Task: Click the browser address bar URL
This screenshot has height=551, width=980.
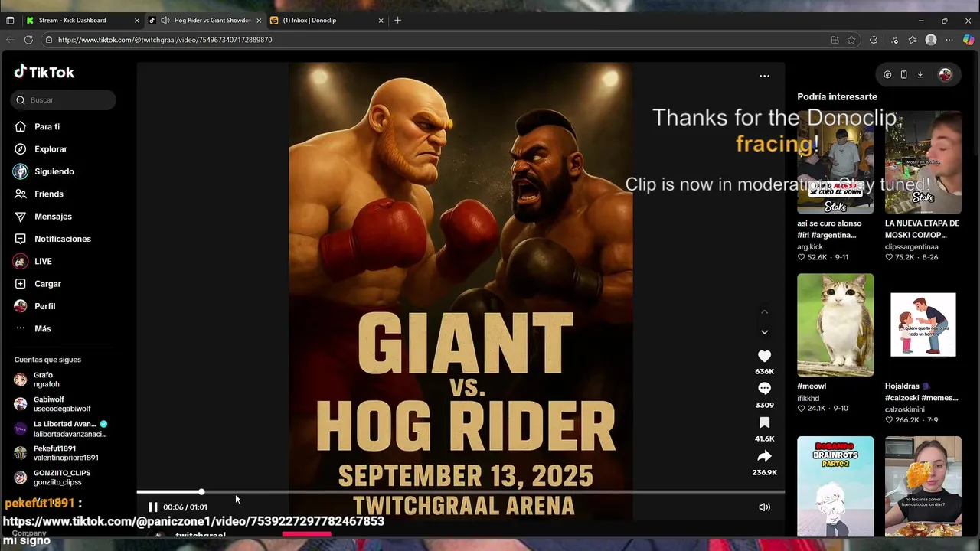Action: pos(165,40)
